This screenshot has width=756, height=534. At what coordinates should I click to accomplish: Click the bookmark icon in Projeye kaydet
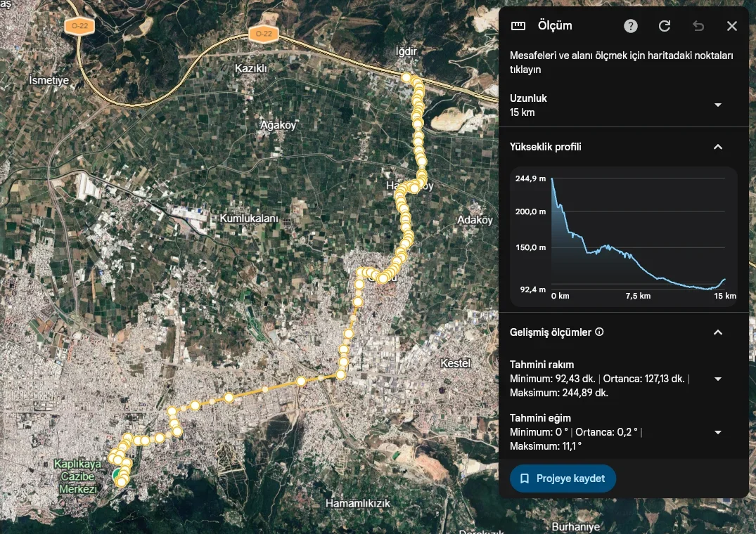click(x=525, y=478)
